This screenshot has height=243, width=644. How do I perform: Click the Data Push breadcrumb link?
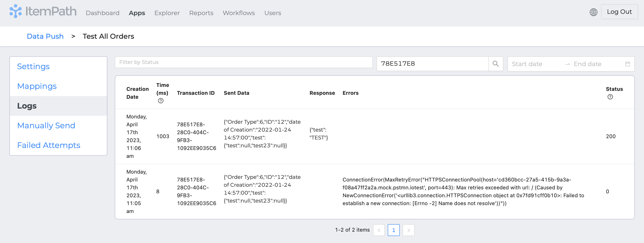45,37
